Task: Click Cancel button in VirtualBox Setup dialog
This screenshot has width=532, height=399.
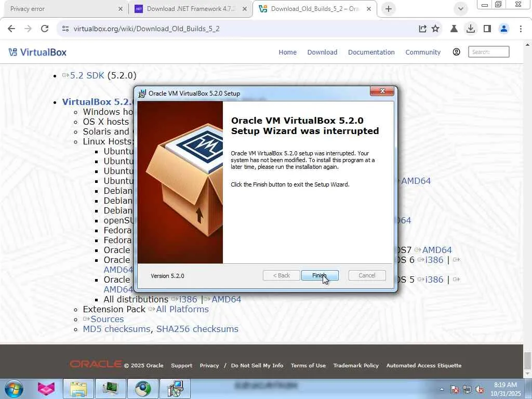Action: (x=367, y=275)
